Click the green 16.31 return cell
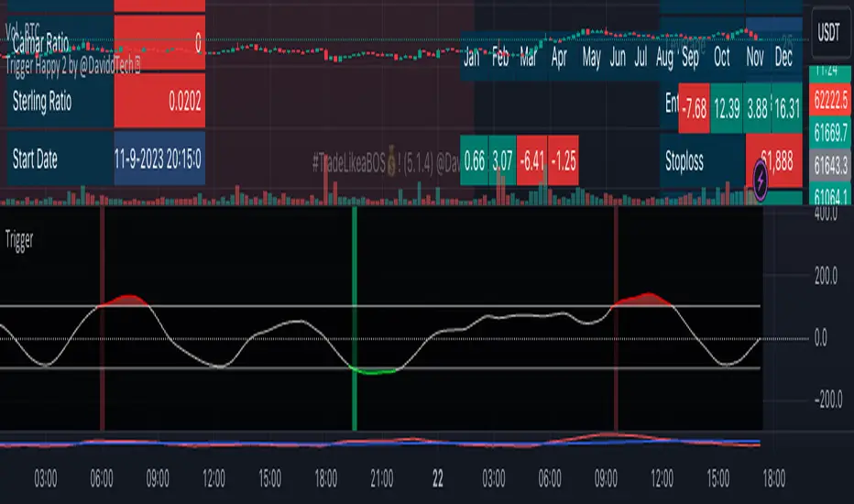The height and width of the screenshot is (504, 854). click(787, 108)
